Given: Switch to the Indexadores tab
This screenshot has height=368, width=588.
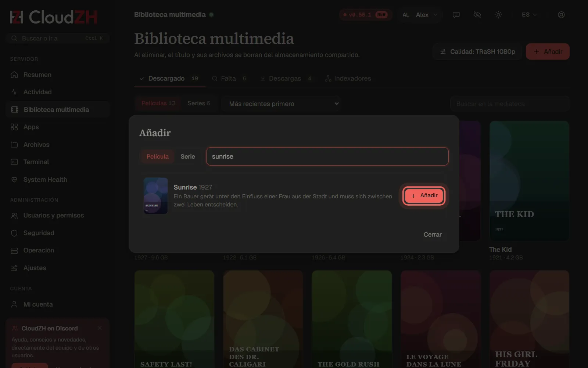Looking at the screenshot, I should pos(348,78).
